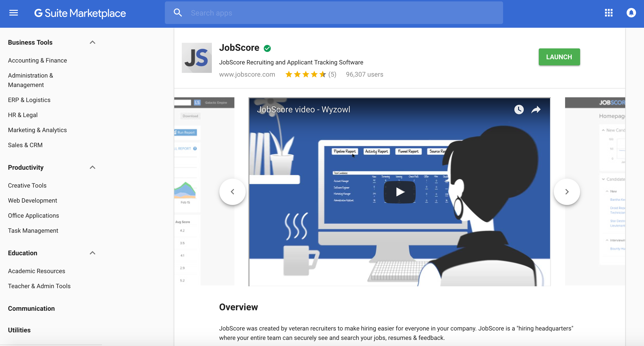Select Web Development category
The image size is (644, 346).
pyautogui.click(x=32, y=201)
